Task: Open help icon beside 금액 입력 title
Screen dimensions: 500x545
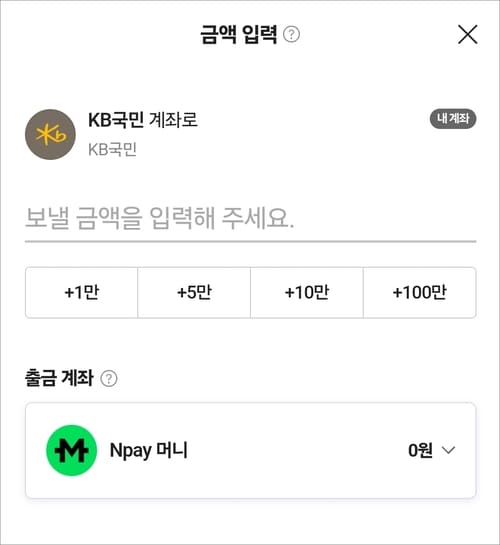Action: point(291,34)
